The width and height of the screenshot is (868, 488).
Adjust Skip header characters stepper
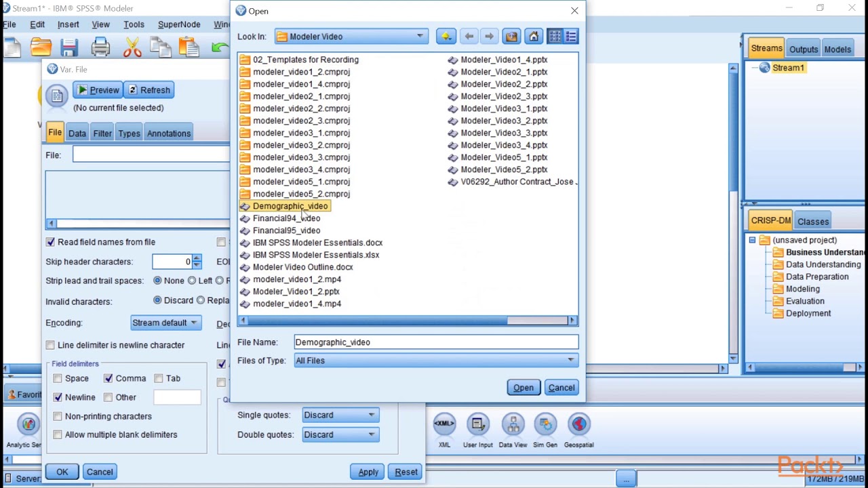197,262
